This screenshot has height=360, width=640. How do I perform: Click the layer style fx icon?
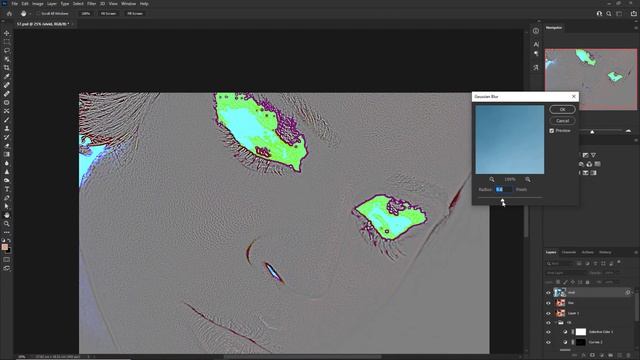[583, 355]
